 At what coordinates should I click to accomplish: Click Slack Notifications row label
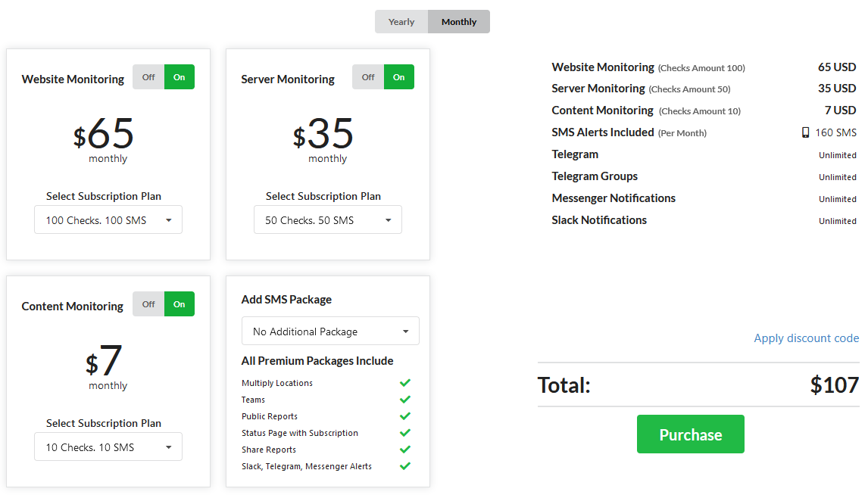tap(599, 219)
